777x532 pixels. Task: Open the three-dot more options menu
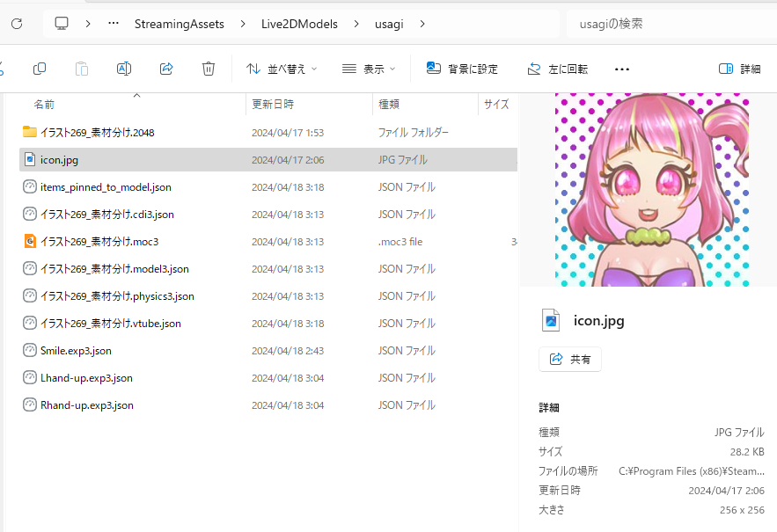click(x=622, y=69)
